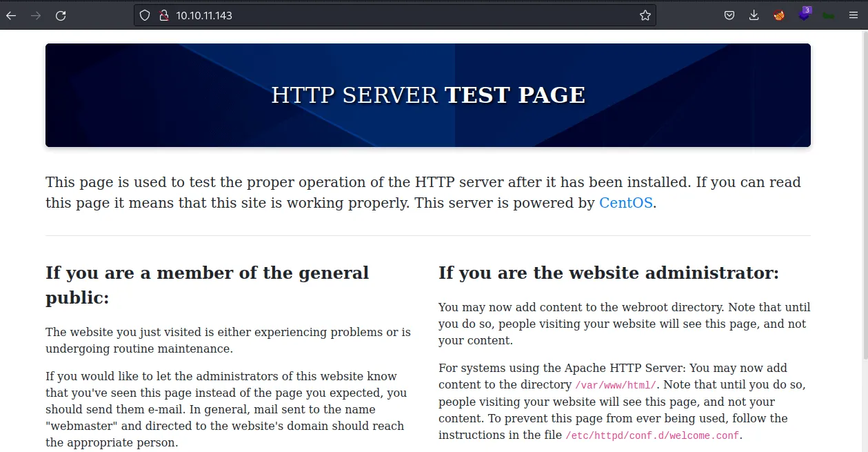Image resolution: width=868 pixels, height=452 pixels.
Task: Click the website administrator section heading
Action: click(x=607, y=273)
